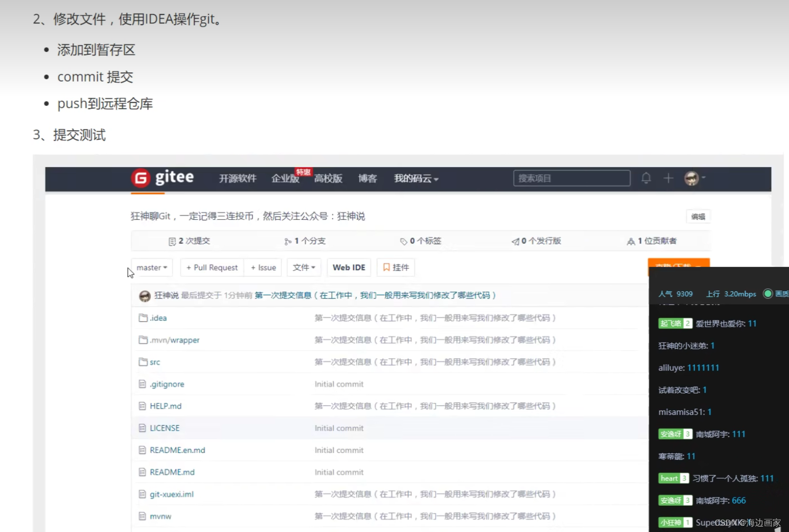The width and height of the screenshot is (789, 532).
Task: Open the mvnw file name
Action: pyautogui.click(x=160, y=516)
